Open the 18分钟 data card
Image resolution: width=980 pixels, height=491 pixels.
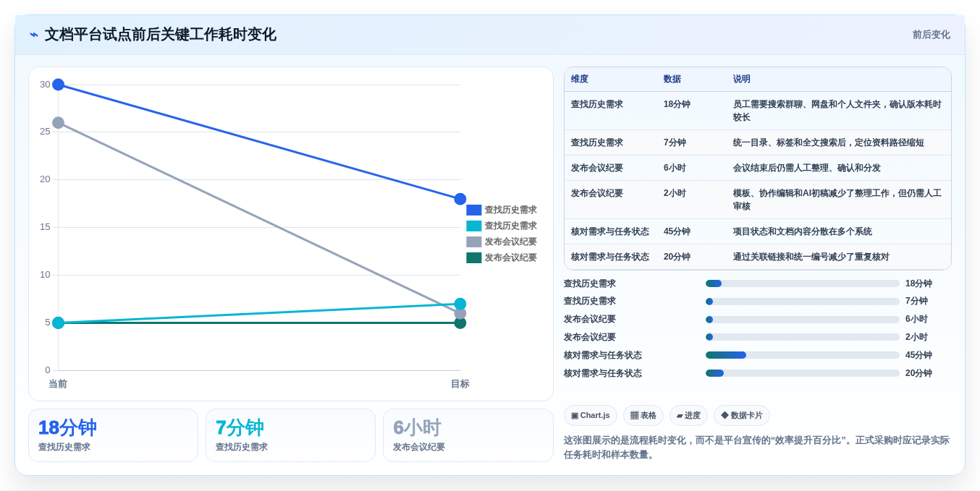(x=113, y=435)
